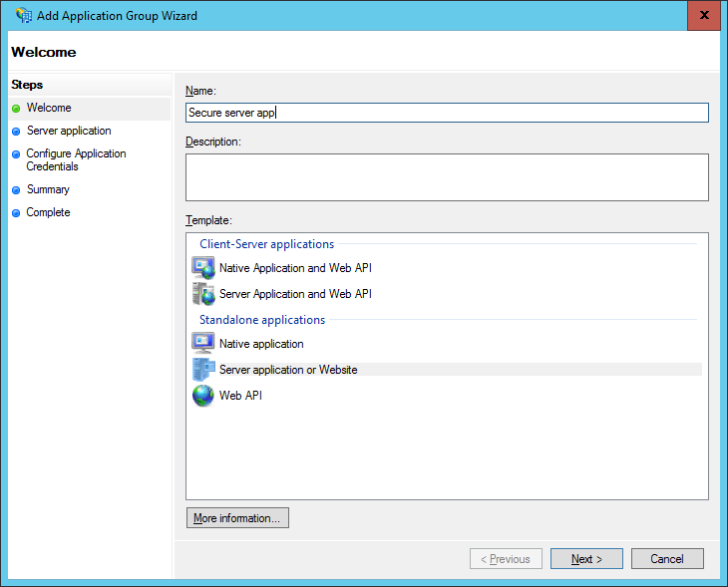This screenshot has height=587, width=728.
Task: Click the blue Server application step bullet
Action: [16, 132]
